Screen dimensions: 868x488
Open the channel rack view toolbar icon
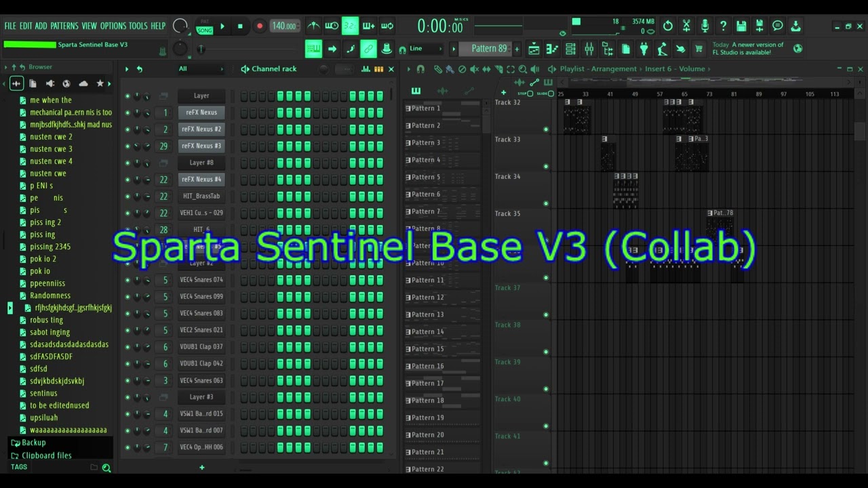[570, 49]
